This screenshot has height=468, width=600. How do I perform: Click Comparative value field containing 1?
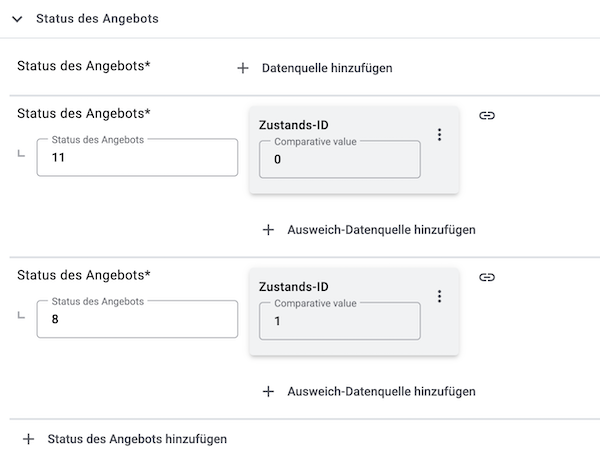339,321
